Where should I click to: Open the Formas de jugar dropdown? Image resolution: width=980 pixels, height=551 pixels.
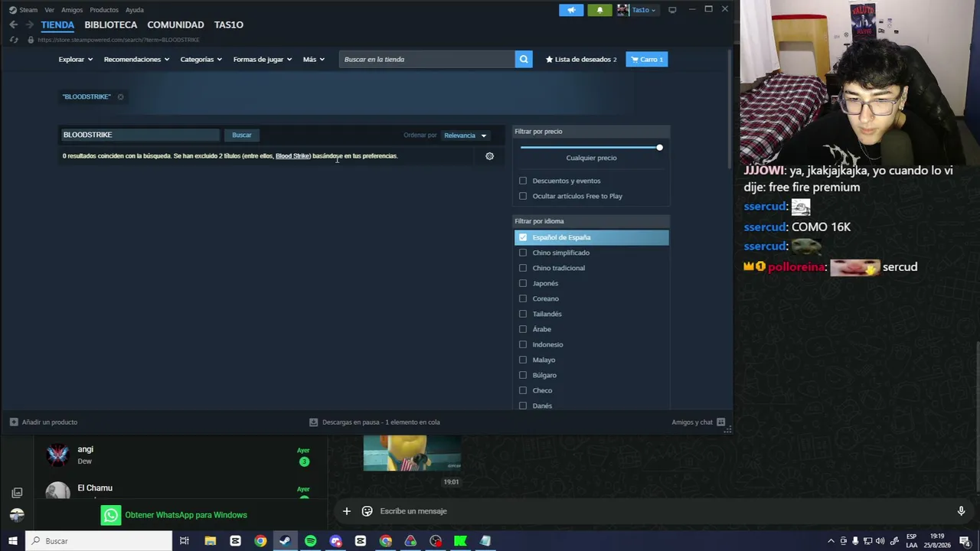point(263,59)
